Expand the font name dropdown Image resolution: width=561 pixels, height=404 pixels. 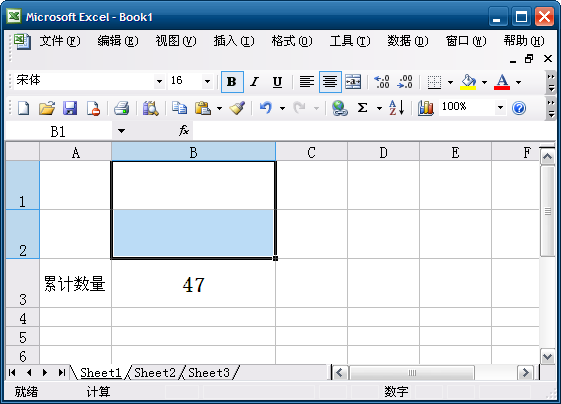159,82
